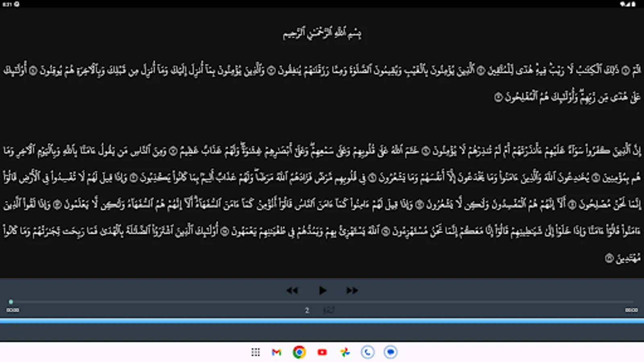Open Messages from the taskbar
The height and width of the screenshot is (362, 644).
[x=390, y=352]
